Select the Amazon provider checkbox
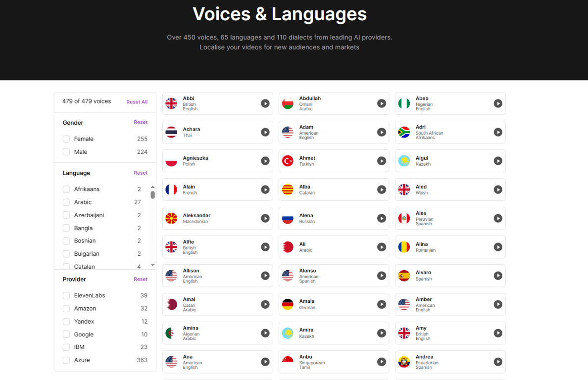Image resolution: width=588 pixels, height=380 pixels. 66,308
